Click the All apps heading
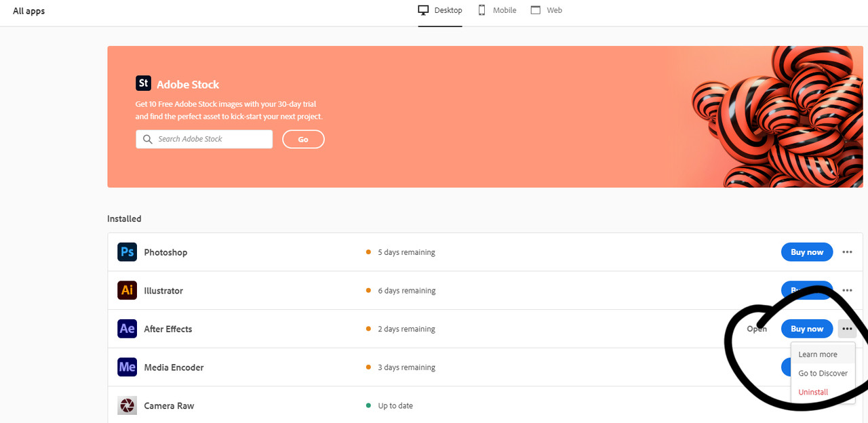The height and width of the screenshot is (423, 868). point(29,11)
